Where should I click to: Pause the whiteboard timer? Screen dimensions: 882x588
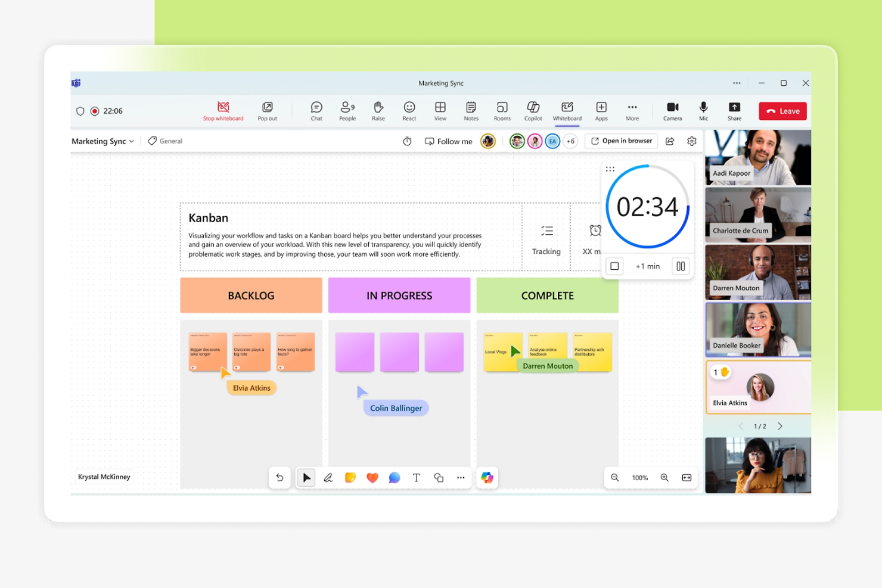coord(681,266)
